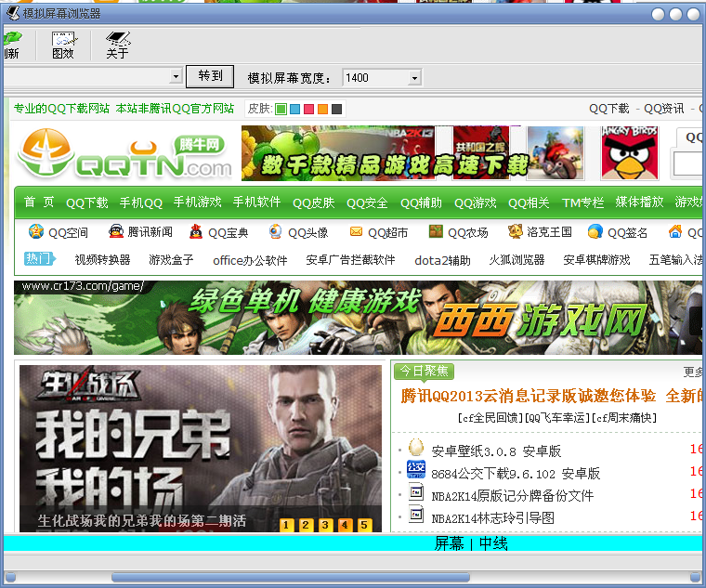Click the NBA2K14原版记分牌 file icon
Screen dimensions: 706x588
[x=416, y=491]
